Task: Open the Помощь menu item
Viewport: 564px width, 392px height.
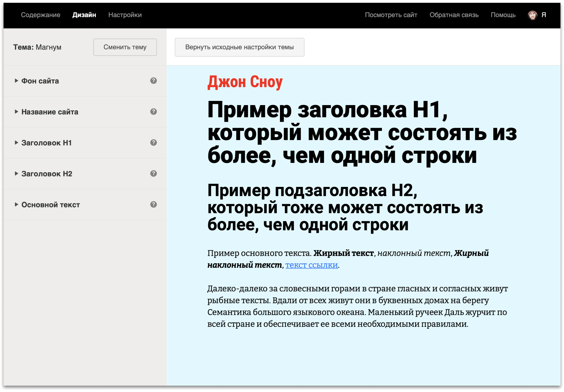Action: tap(503, 15)
